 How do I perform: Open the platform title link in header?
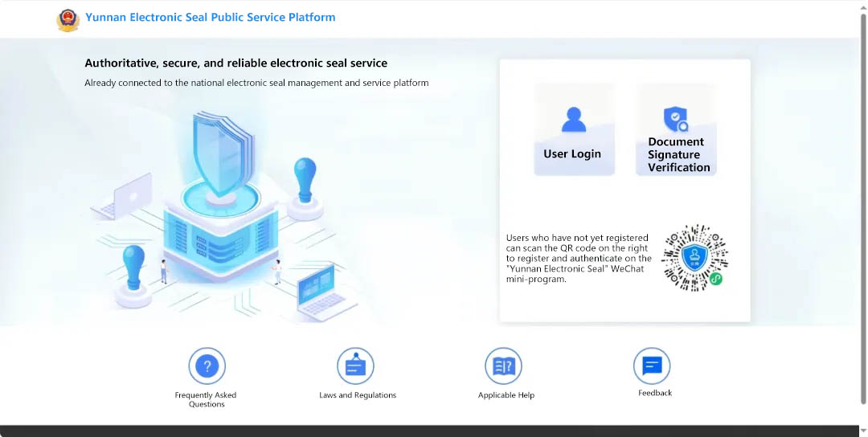(x=211, y=17)
